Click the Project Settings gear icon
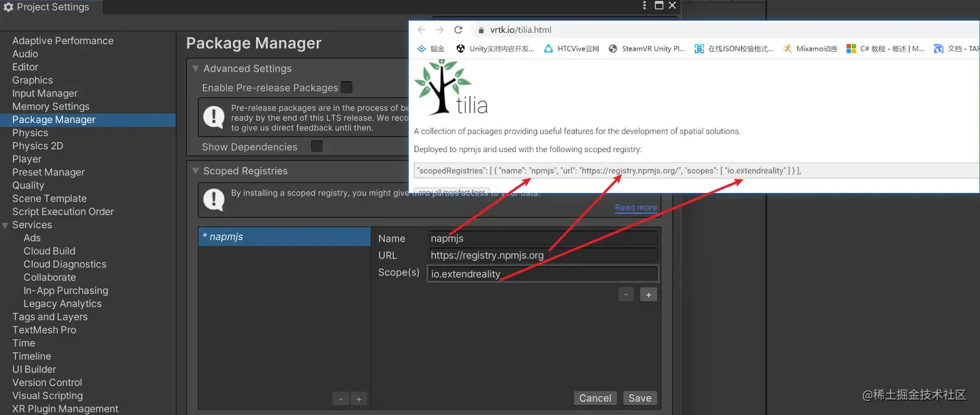 (8, 7)
